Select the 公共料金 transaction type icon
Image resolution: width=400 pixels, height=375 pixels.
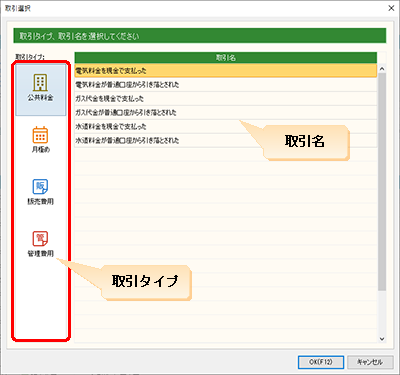[x=40, y=90]
